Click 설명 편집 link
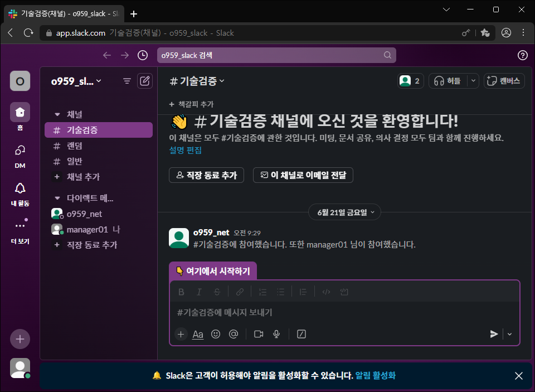535x392 pixels. click(185, 150)
